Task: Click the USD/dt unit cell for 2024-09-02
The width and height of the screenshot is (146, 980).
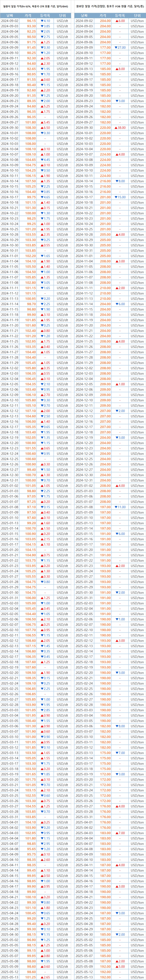Action: [63, 21]
